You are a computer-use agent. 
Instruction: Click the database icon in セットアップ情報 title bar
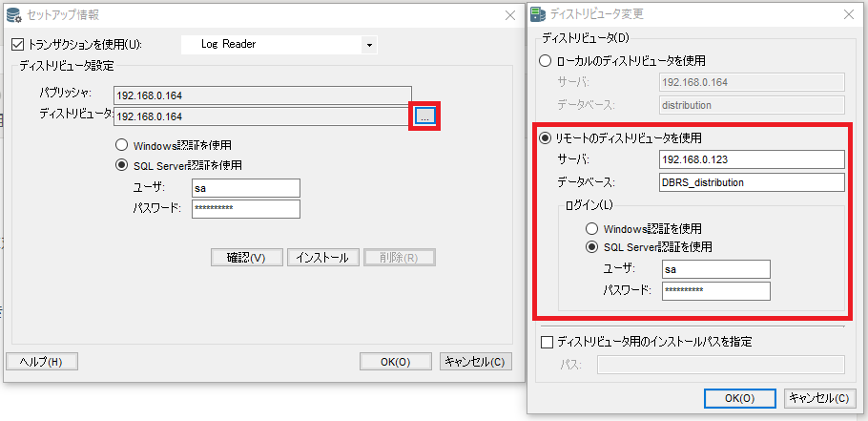(x=13, y=15)
